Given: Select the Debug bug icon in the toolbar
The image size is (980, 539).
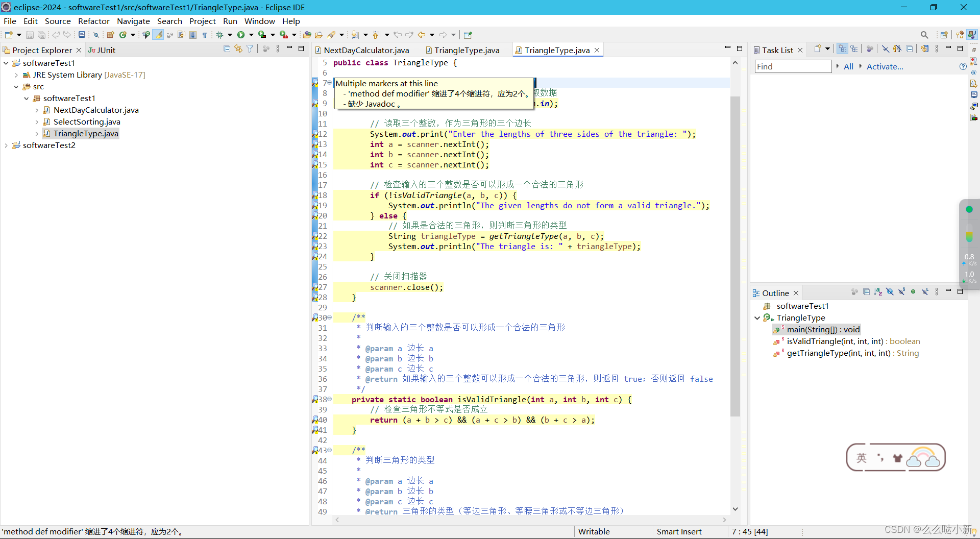Looking at the screenshot, I should (x=220, y=35).
